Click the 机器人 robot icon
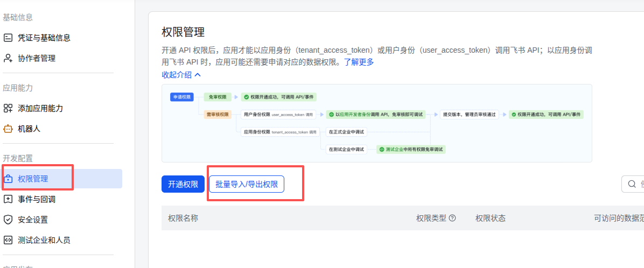644x268 pixels. (x=8, y=129)
